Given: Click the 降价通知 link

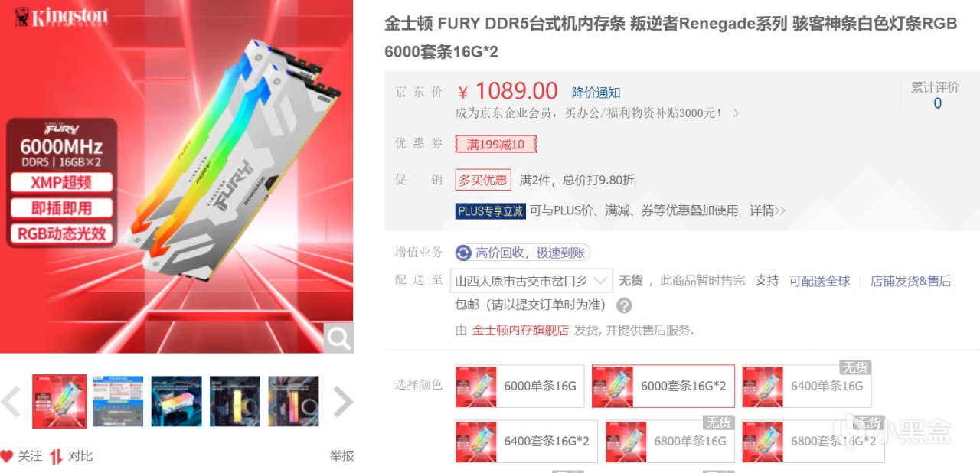Looking at the screenshot, I should 596,93.
